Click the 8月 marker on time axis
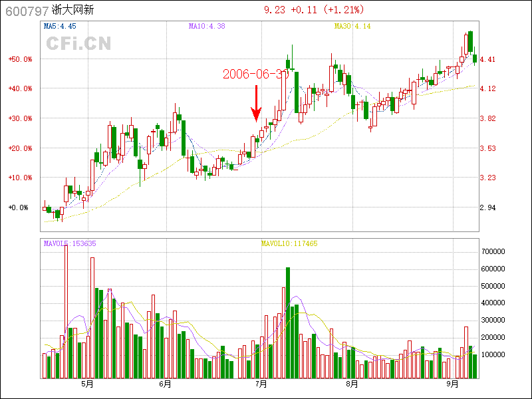The height and width of the screenshot is (399, 532). (353, 384)
